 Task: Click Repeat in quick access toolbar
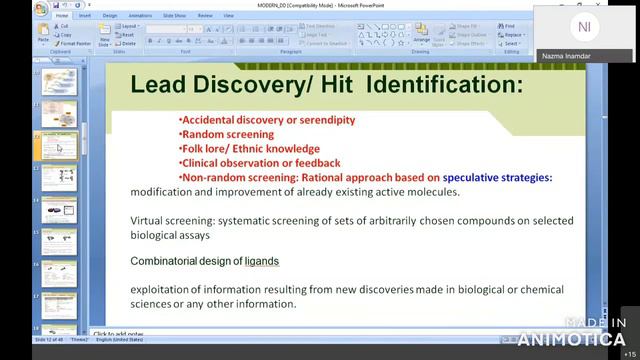pos(78,5)
